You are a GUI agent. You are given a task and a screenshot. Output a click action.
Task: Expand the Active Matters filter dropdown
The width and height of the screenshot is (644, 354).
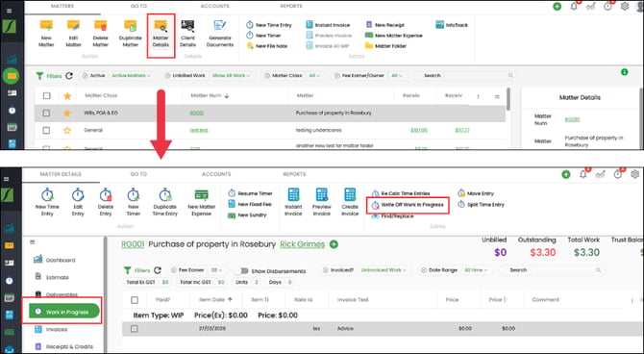131,76
